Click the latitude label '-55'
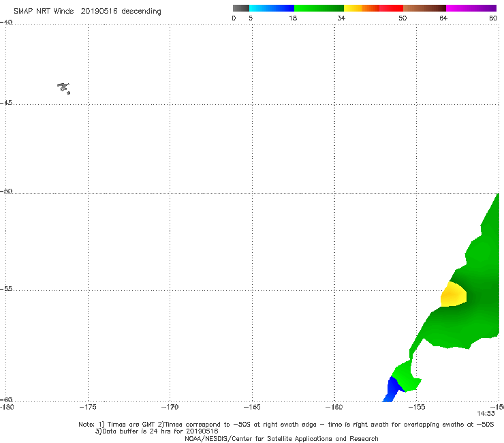The width and height of the screenshot is (504, 443). tap(6, 289)
